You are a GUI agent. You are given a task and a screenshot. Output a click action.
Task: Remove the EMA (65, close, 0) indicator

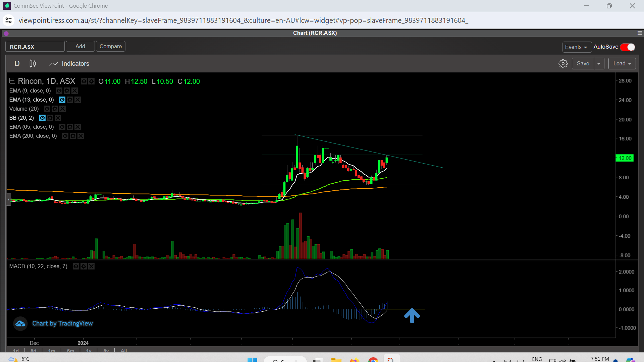pyautogui.click(x=77, y=127)
